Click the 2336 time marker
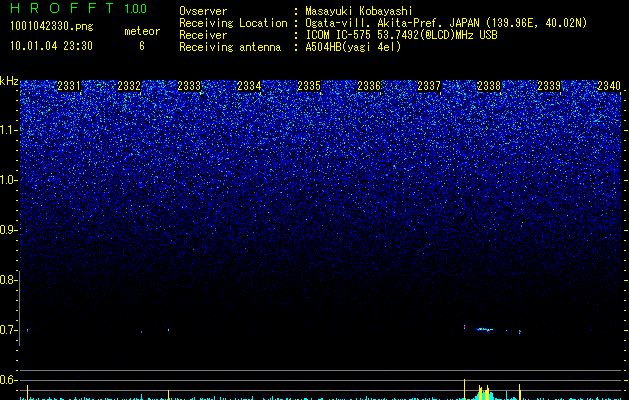Screen dimensions: 629x400 click(369, 86)
